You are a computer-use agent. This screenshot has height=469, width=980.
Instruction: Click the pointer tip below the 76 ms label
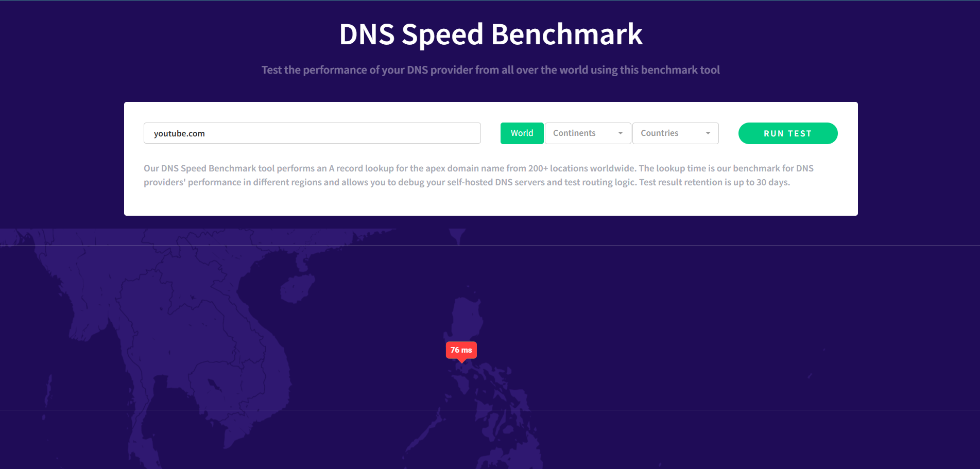coord(461,361)
